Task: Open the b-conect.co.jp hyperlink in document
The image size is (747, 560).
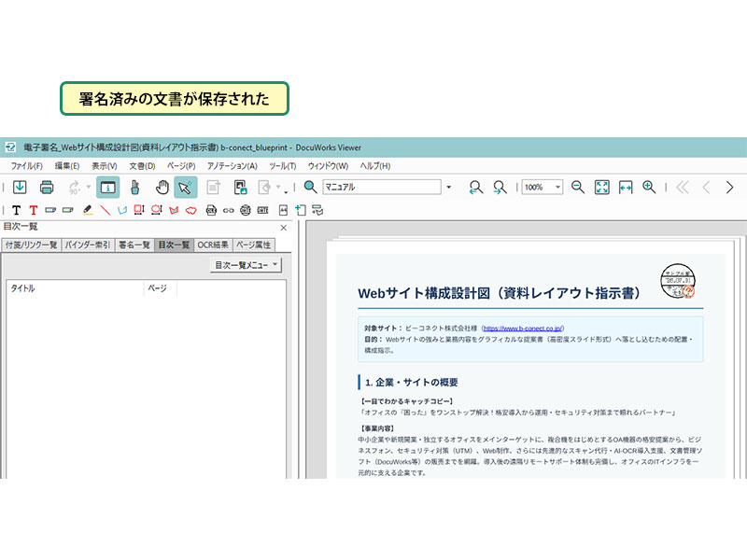Action: click(x=523, y=329)
